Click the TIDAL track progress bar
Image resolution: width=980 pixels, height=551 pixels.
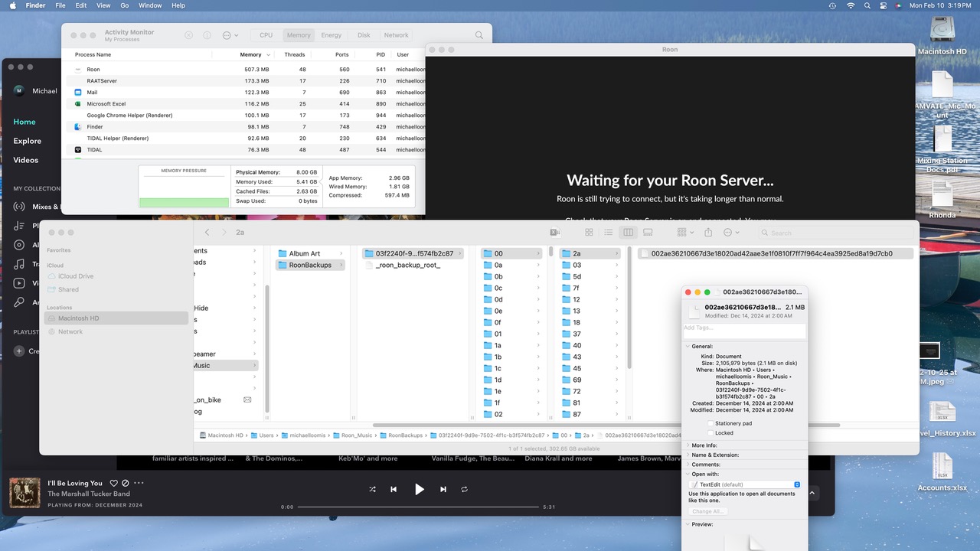(x=419, y=507)
